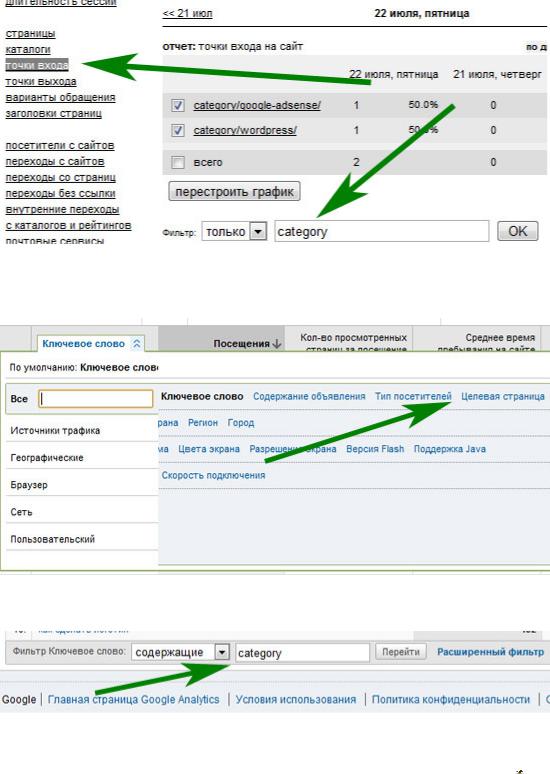
Task: Select Сеть category
Action: point(21,512)
